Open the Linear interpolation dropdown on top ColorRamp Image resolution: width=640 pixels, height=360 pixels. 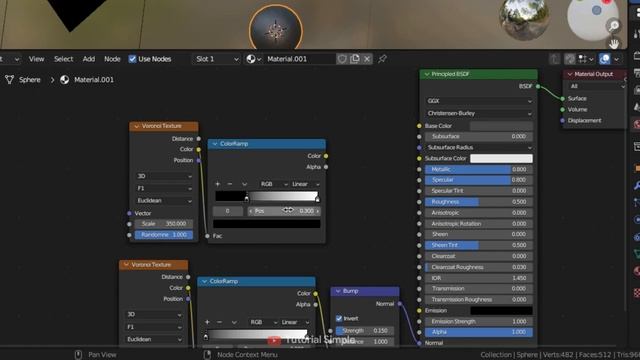pos(305,184)
